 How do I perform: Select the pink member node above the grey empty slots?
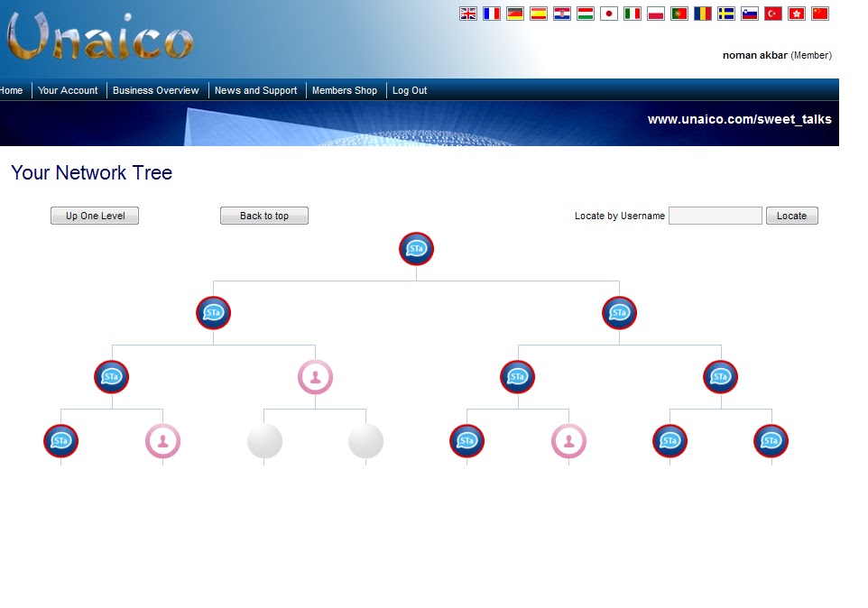pyautogui.click(x=316, y=377)
